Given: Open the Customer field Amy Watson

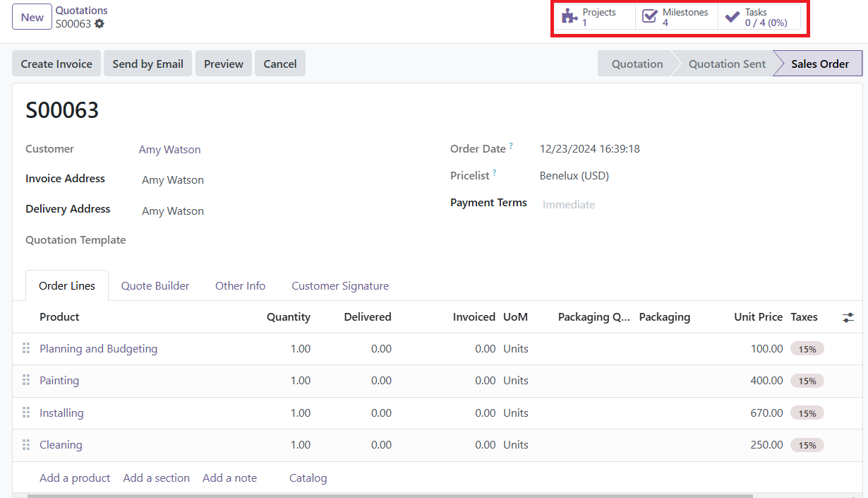Looking at the screenshot, I should [169, 150].
